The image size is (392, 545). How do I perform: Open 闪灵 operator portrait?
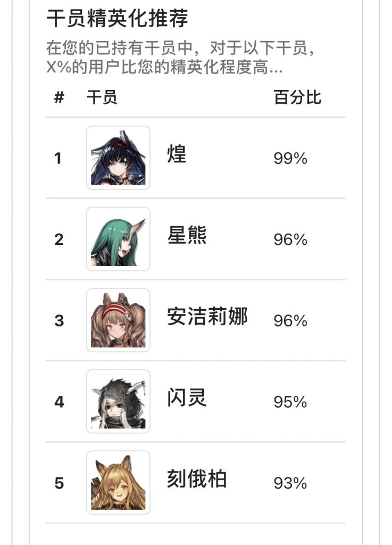pyautogui.click(x=118, y=401)
